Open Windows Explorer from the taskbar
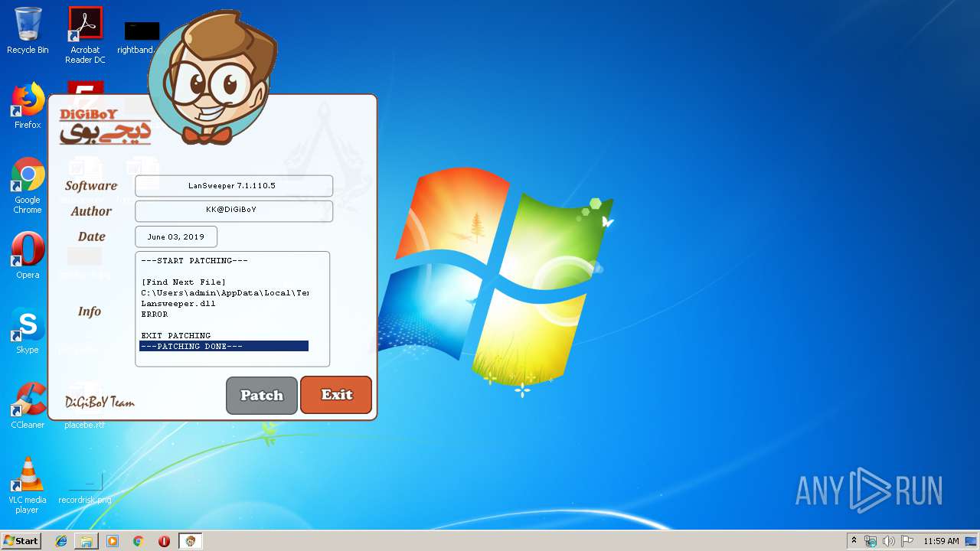This screenshot has height=551, width=980. click(87, 541)
